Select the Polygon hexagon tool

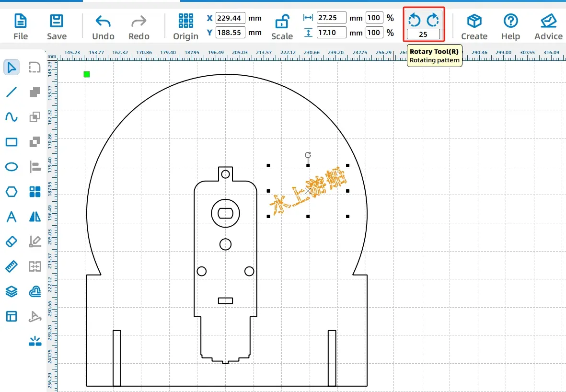point(12,192)
